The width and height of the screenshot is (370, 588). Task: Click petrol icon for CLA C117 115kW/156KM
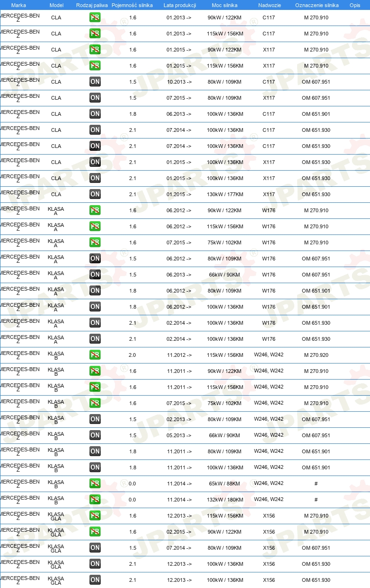click(95, 34)
